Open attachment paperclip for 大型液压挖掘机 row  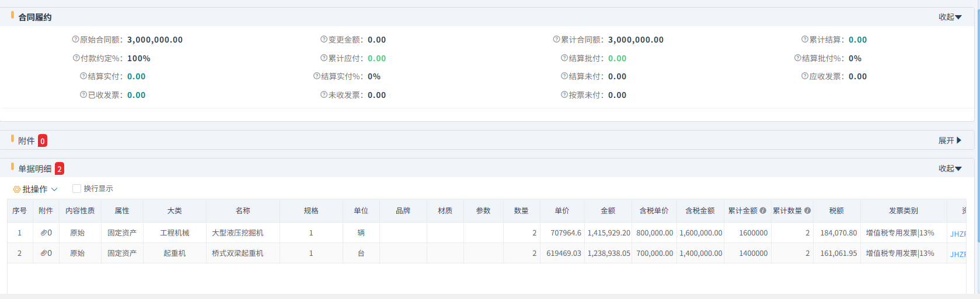(44, 233)
